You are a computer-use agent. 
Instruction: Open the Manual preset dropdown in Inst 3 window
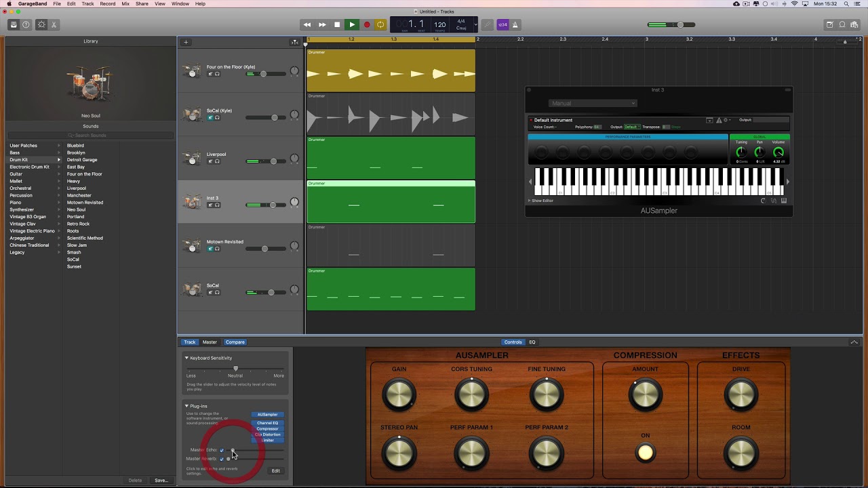tap(593, 104)
